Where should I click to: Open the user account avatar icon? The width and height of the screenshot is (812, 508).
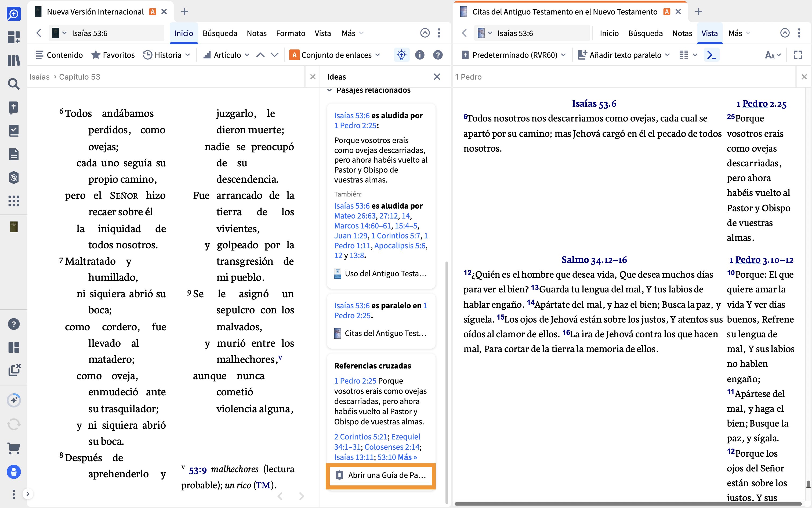[x=14, y=472]
